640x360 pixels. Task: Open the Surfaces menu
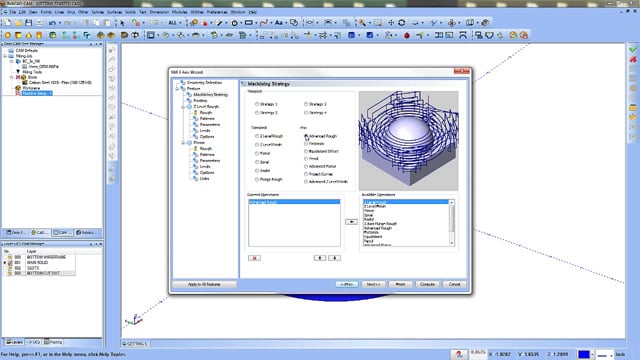[x=114, y=12]
